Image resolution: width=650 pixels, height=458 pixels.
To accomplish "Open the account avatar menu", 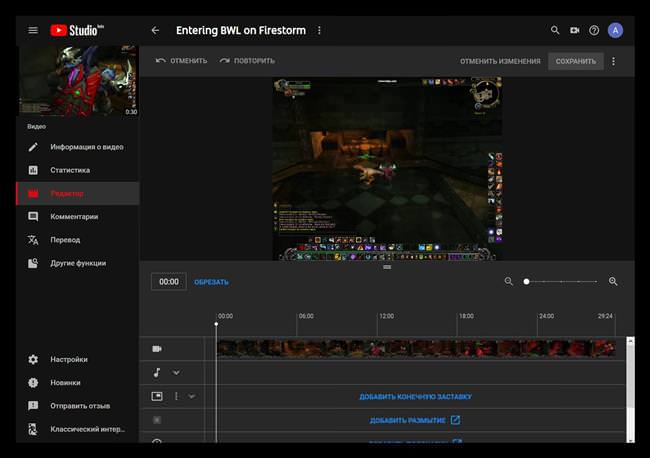I will [x=615, y=30].
